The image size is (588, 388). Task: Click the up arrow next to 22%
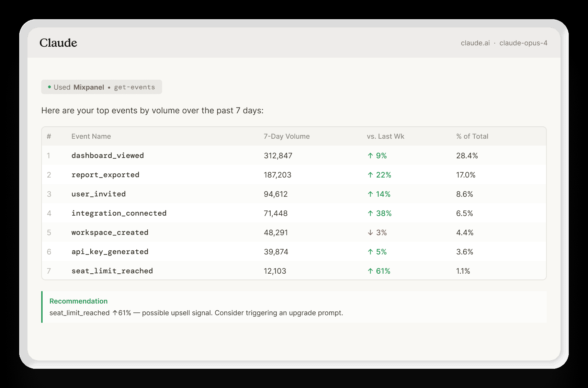coord(370,175)
